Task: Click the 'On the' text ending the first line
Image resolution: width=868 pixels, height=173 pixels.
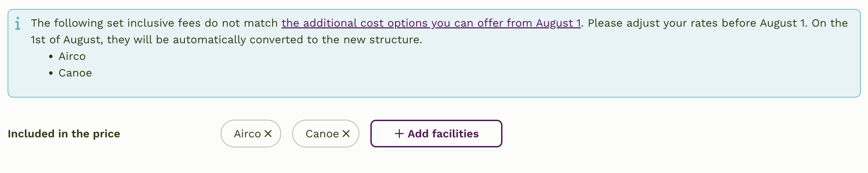Action: click(830, 23)
